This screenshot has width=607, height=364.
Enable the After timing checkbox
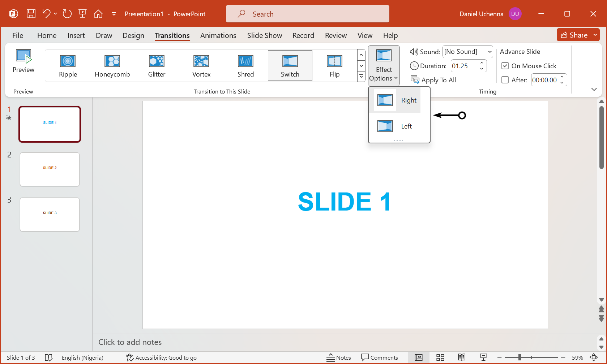505,80
